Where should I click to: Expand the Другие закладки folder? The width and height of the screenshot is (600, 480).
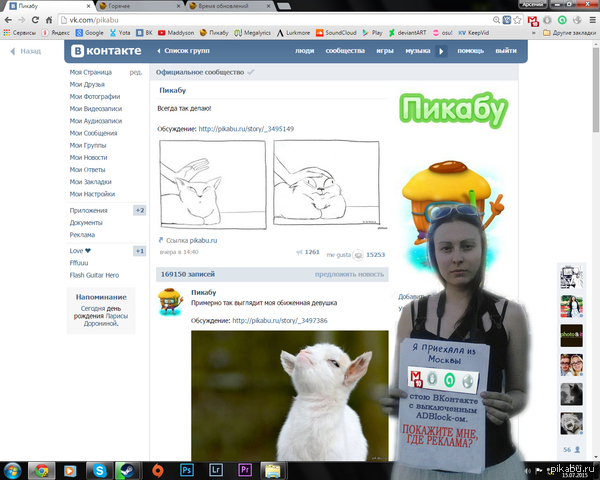tap(569, 33)
